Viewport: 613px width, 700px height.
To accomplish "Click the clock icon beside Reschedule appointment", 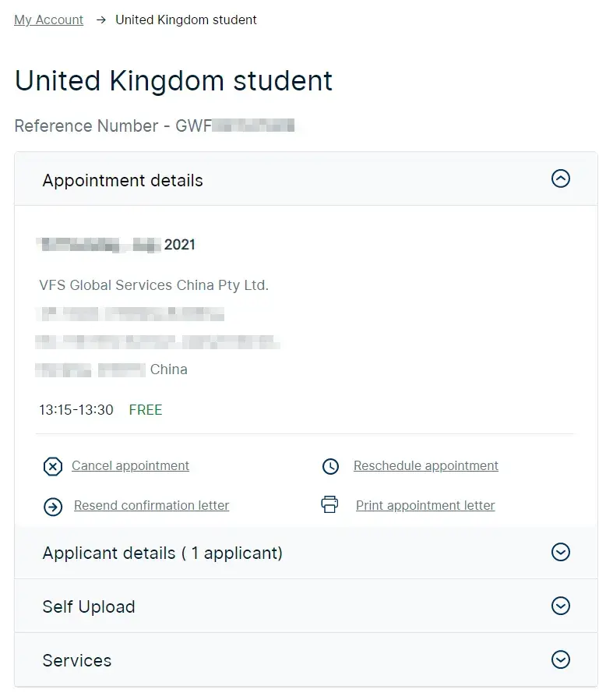I will (x=330, y=467).
